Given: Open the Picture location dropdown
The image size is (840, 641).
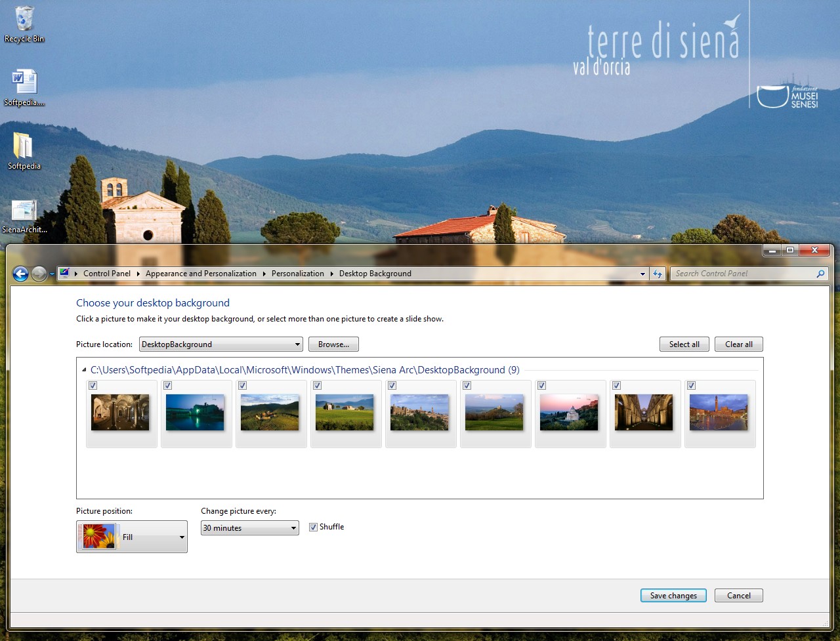Looking at the screenshot, I should pyautogui.click(x=221, y=344).
